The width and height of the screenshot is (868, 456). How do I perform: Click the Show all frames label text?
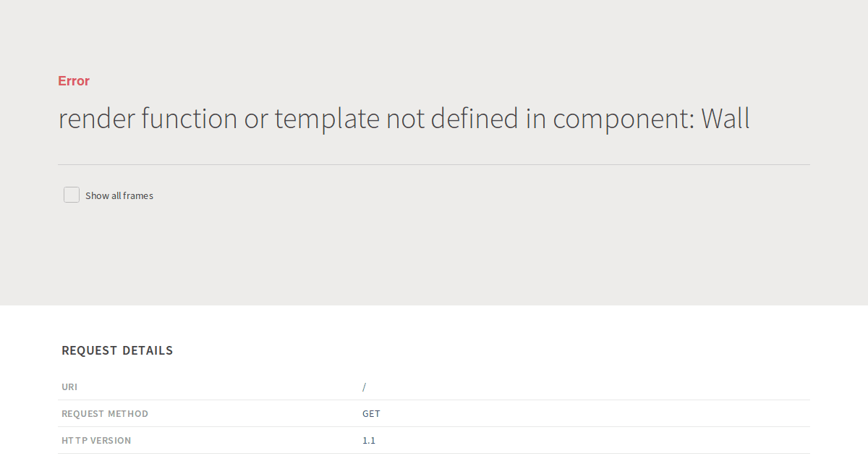pyautogui.click(x=119, y=195)
